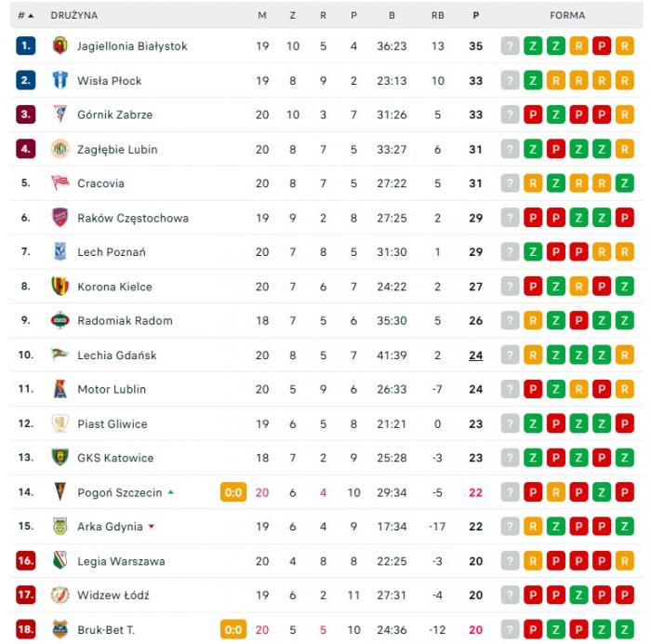The width and height of the screenshot is (651, 644).
Task: Open the Zagłębie Lubin team page
Action: (x=117, y=149)
